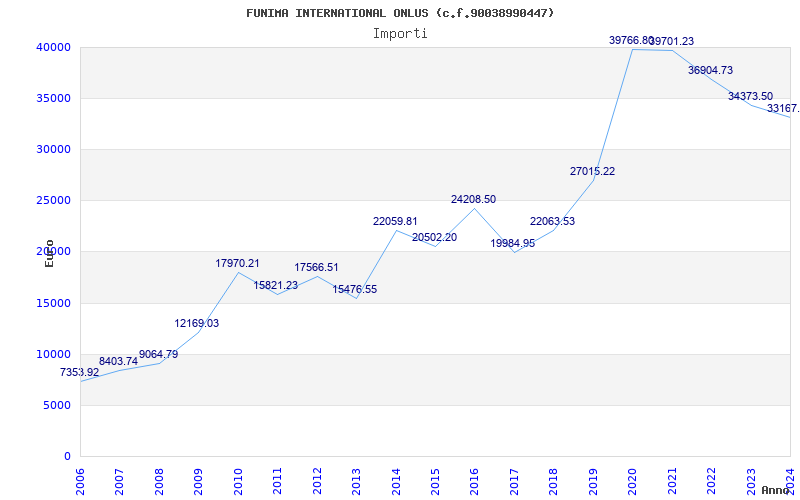Click the 2014 x-axis year label

point(396,481)
